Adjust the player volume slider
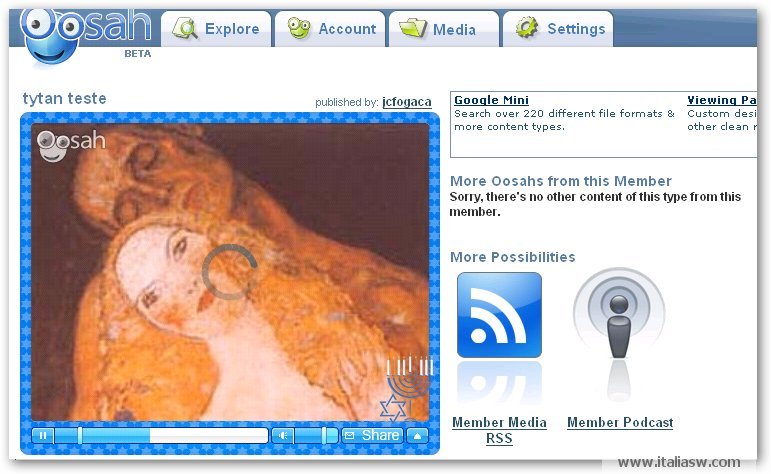 [x=317, y=435]
